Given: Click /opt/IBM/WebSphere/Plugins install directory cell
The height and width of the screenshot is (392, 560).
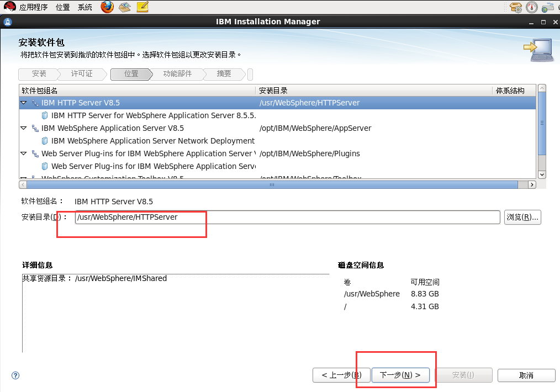Looking at the screenshot, I should pyautogui.click(x=310, y=153).
